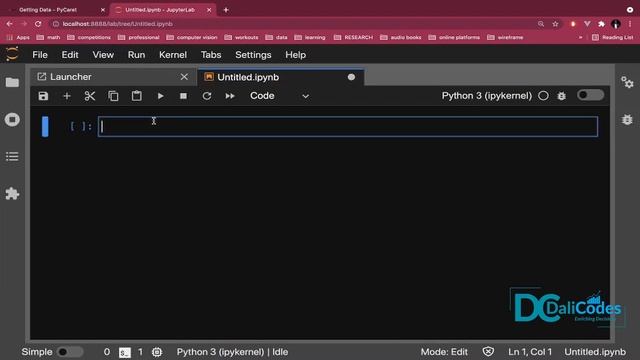Switch to Getting Data - PyCaret browser tab
The width and height of the screenshot is (640, 360).
pos(55,10)
